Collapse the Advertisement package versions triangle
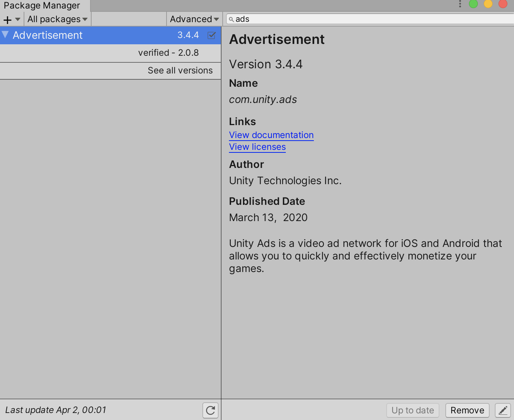 pyautogui.click(x=5, y=35)
